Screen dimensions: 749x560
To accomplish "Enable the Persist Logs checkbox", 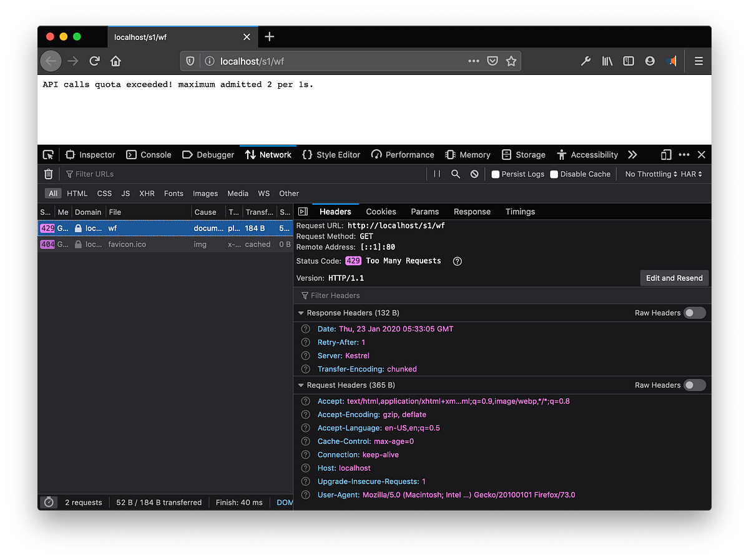I will (496, 174).
